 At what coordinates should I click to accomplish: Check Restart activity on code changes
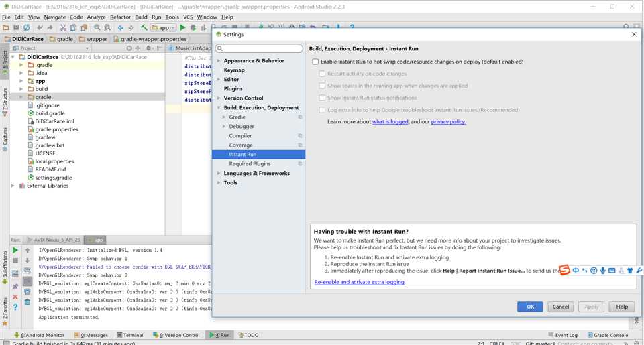(x=322, y=74)
